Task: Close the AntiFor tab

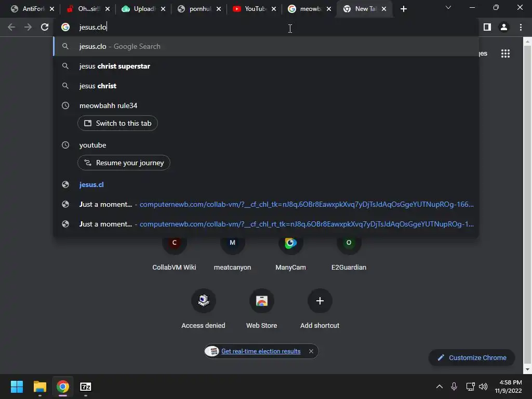Action: (x=52, y=9)
